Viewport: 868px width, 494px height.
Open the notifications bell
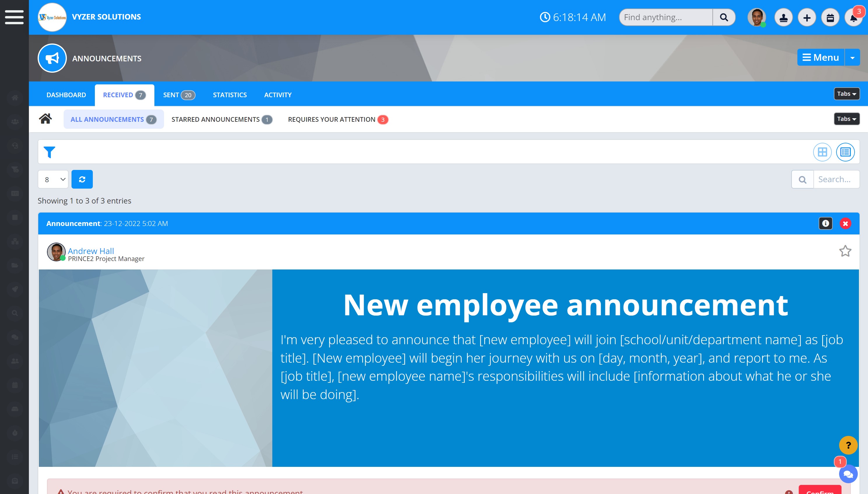853,18
